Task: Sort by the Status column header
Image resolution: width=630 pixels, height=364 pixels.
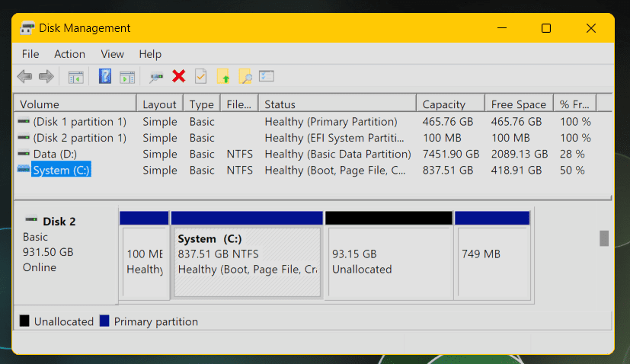Action: (x=337, y=104)
